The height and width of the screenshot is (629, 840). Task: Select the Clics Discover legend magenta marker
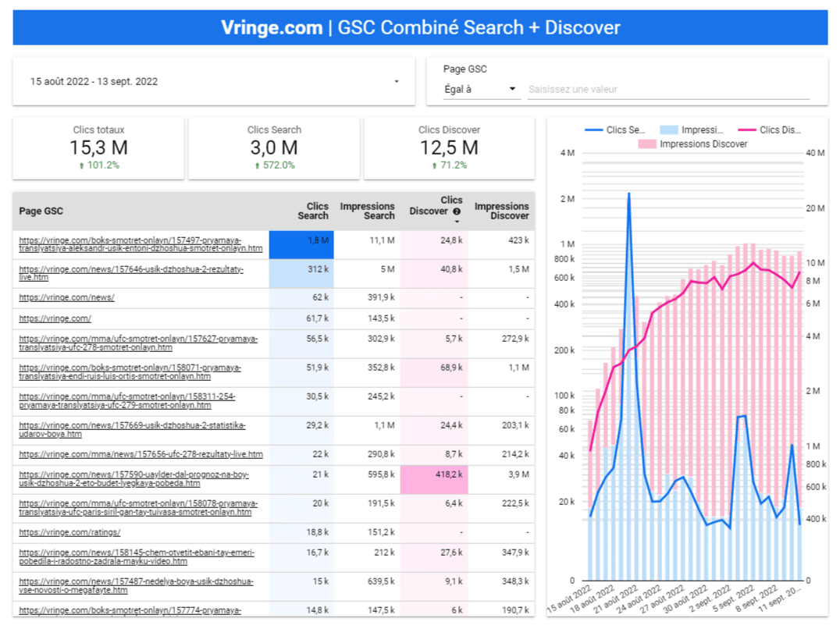click(x=747, y=130)
